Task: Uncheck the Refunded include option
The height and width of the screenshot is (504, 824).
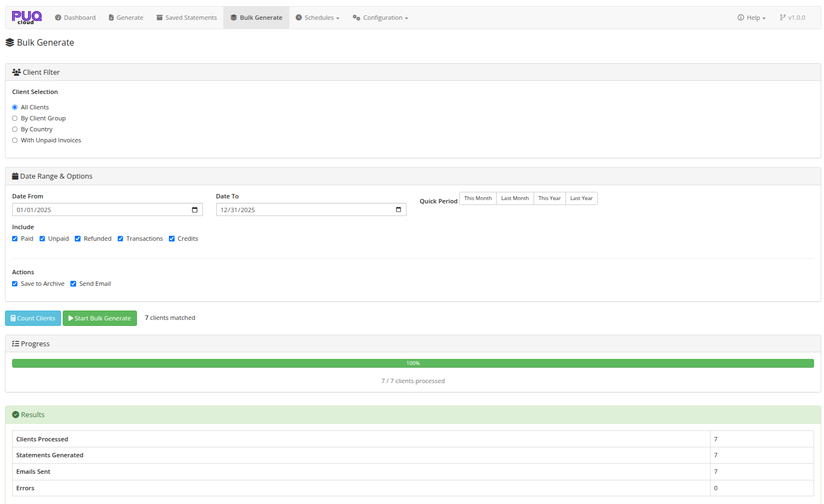Action: point(78,238)
